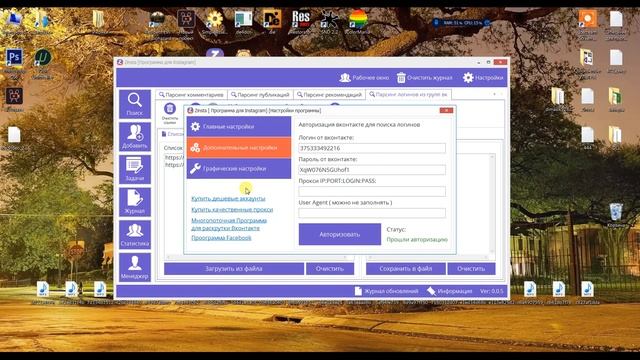Click the Прошли авторизацию status text
The width and height of the screenshot is (640, 360).
click(x=417, y=240)
